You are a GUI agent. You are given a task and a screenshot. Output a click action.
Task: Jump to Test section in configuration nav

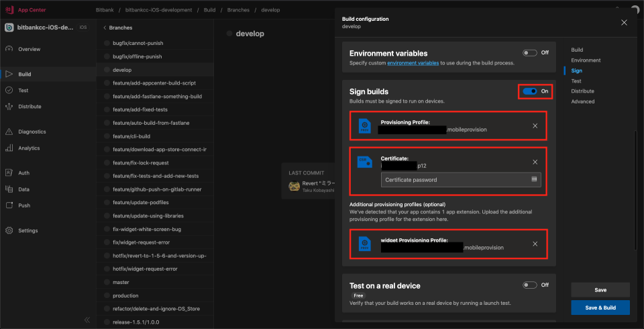point(576,81)
